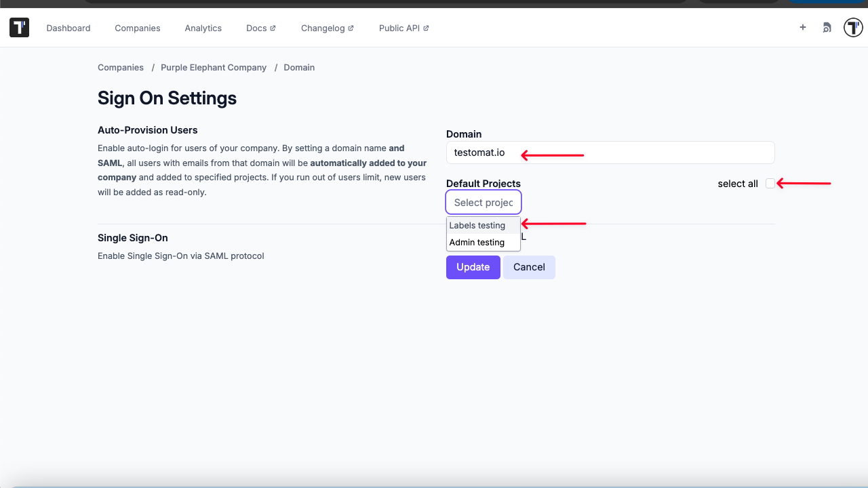Screen dimensions: 868x488
Task: Switch to the Dashboard section
Action: pyautogui.click(x=68, y=28)
